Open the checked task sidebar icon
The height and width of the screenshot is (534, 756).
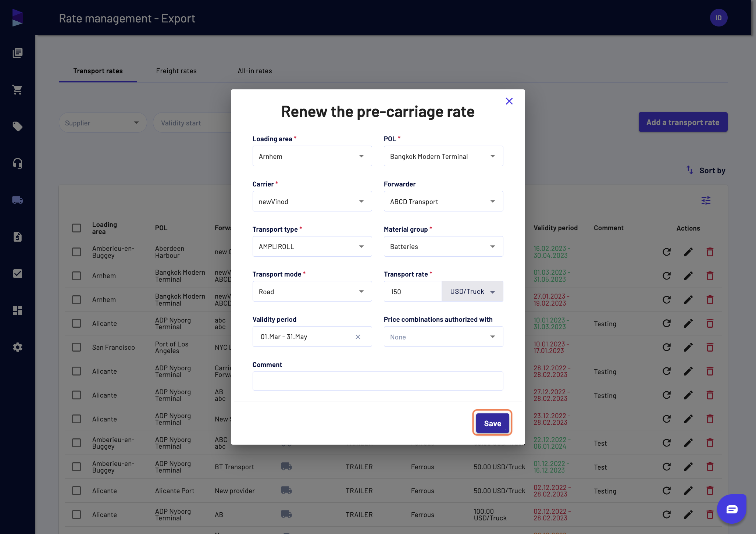(x=17, y=274)
